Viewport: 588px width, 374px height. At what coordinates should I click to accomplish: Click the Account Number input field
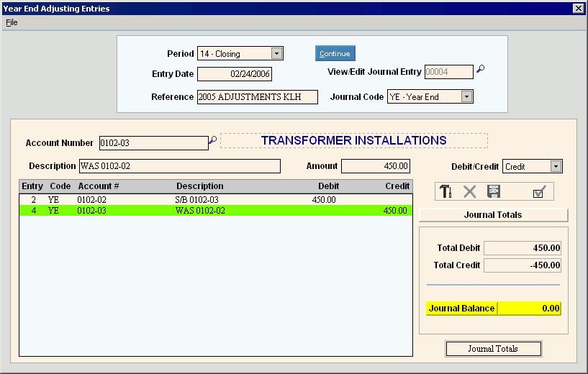pyautogui.click(x=153, y=142)
